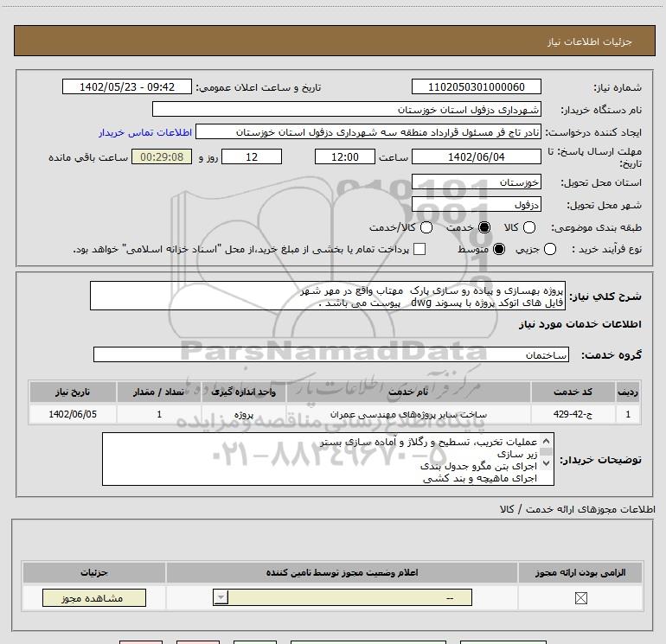The height and width of the screenshot is (644, 666).
Task: Select the کالا/خدمت radio button
Action: 426,227
